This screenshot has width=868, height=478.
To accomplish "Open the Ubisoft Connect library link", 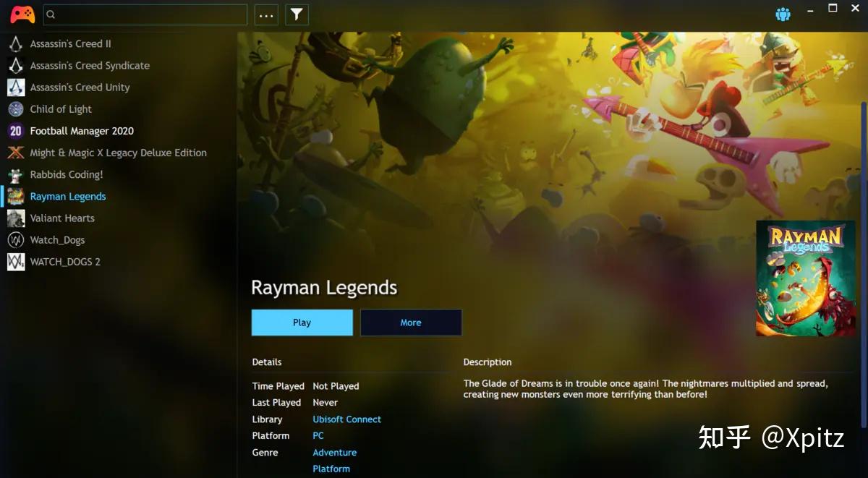I will click(346, 419).
